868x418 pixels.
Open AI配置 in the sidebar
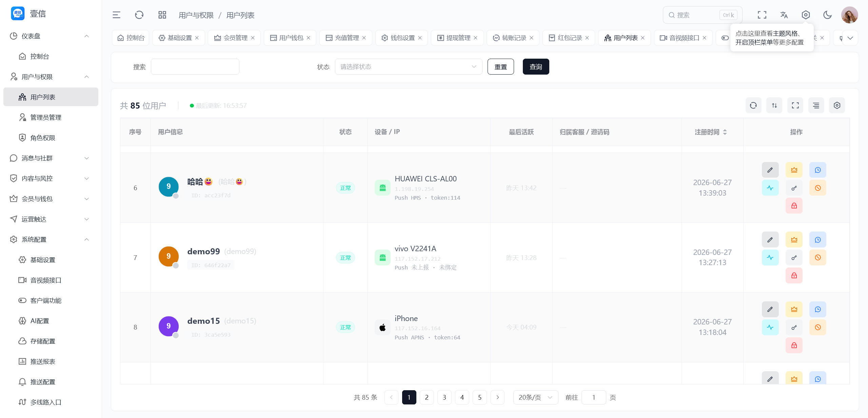[x=51, y=321]
